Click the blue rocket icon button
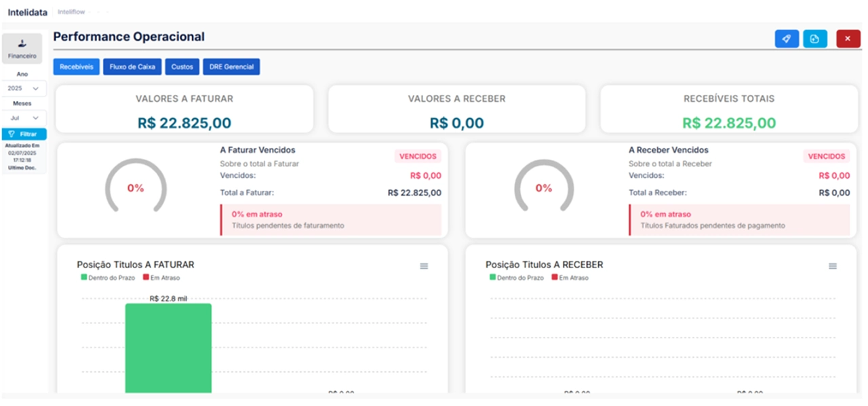This screenshot has height=406, width=868. [787, 39]
